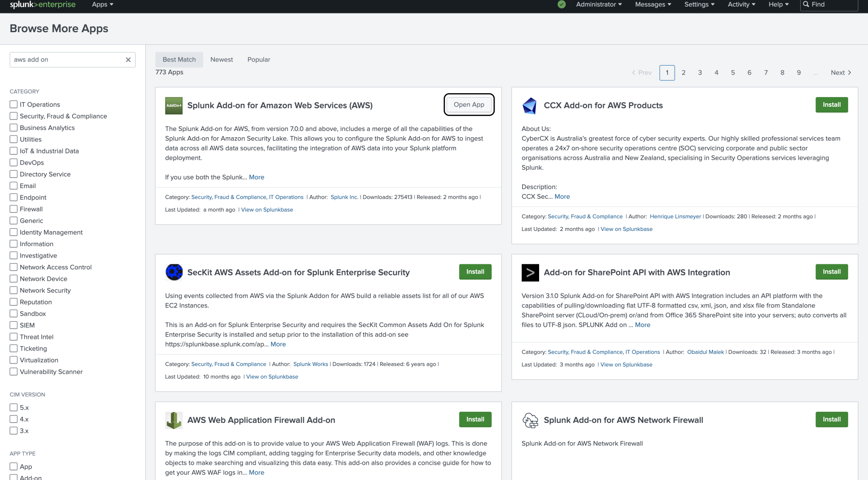The image size is (868, 480).
Task: Open the Settings dropdown menu
Action: pyautogui.click(x=699, y=5)
